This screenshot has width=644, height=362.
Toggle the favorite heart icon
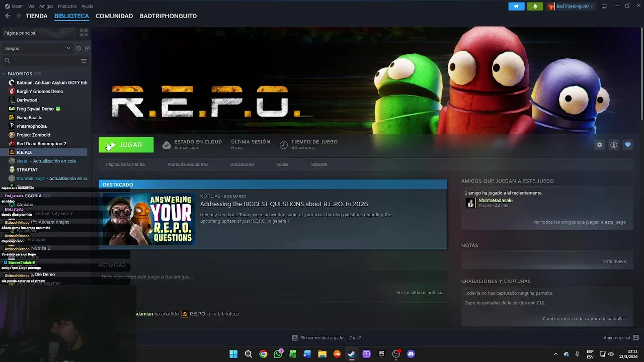coord(628,145)
